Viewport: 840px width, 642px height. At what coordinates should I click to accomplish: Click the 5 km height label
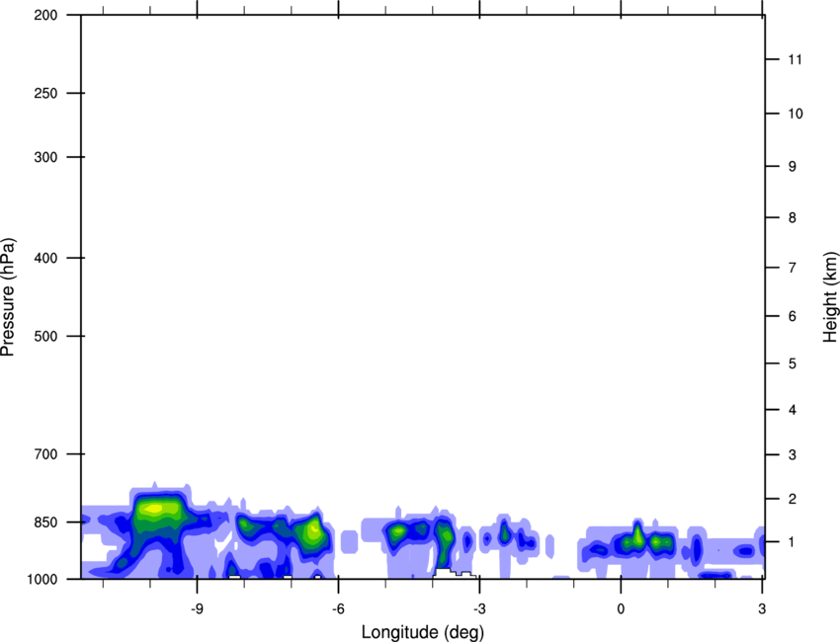click(x=793, y=364)
